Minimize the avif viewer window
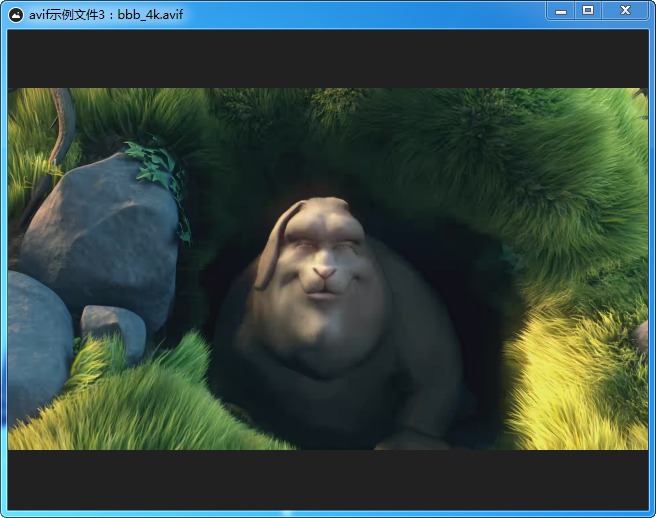The width and height of the screenshot is (656, 518). pyautogui.click(x=561, y=11)
